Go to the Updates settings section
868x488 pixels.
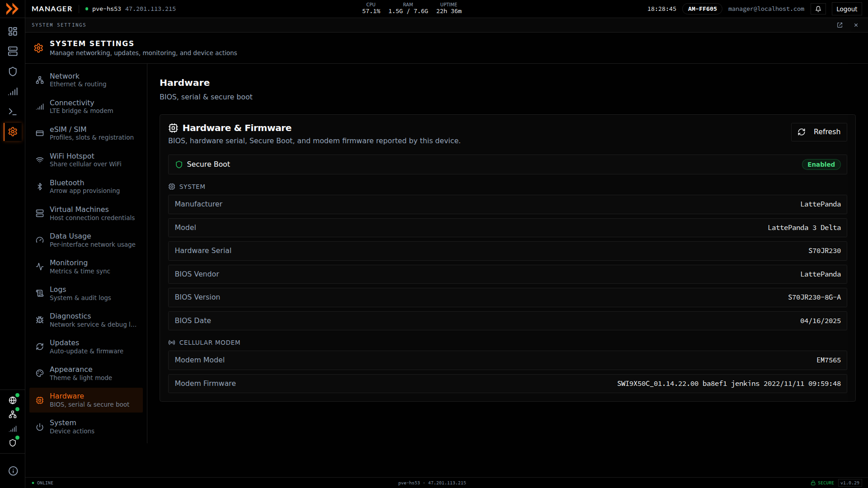point(86,347)
